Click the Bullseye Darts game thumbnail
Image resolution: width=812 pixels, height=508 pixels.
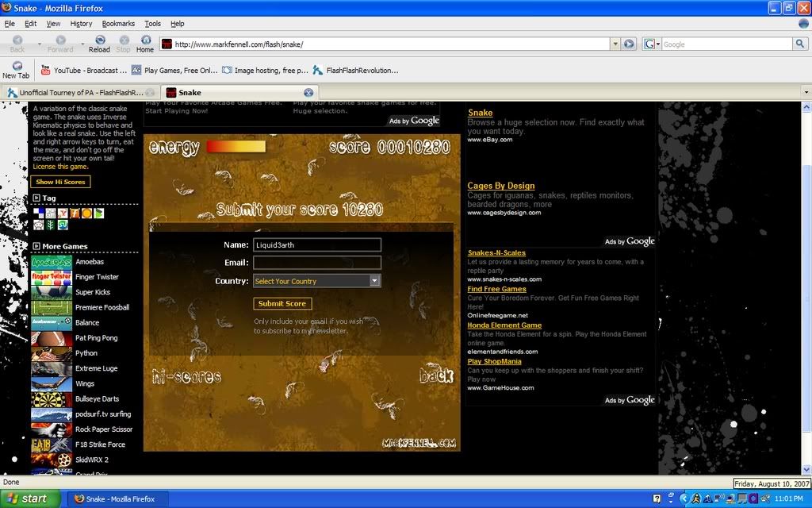(52, 399)
